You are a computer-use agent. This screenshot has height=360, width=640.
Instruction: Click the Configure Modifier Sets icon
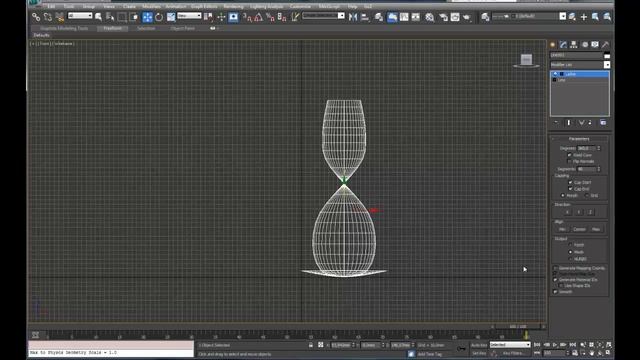[x=603, y=122]
